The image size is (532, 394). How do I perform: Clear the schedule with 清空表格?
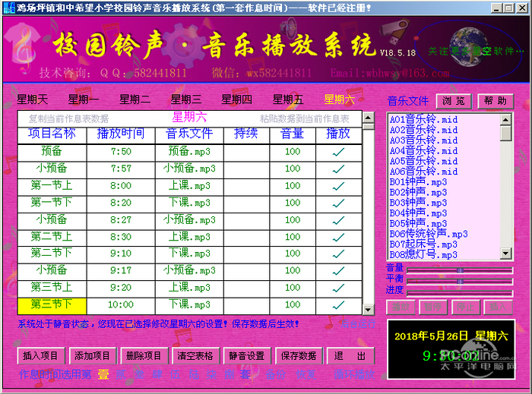[195, 356]
